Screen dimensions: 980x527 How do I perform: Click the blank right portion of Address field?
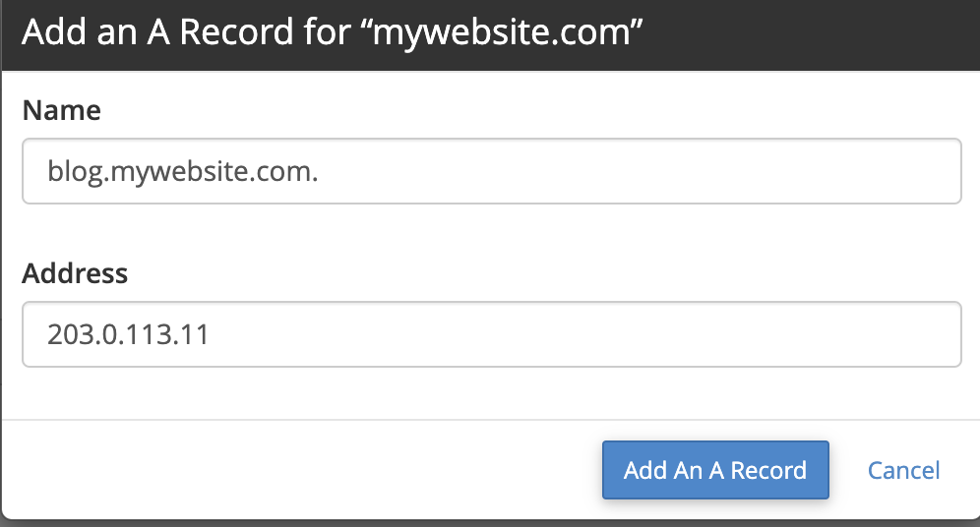689,334
